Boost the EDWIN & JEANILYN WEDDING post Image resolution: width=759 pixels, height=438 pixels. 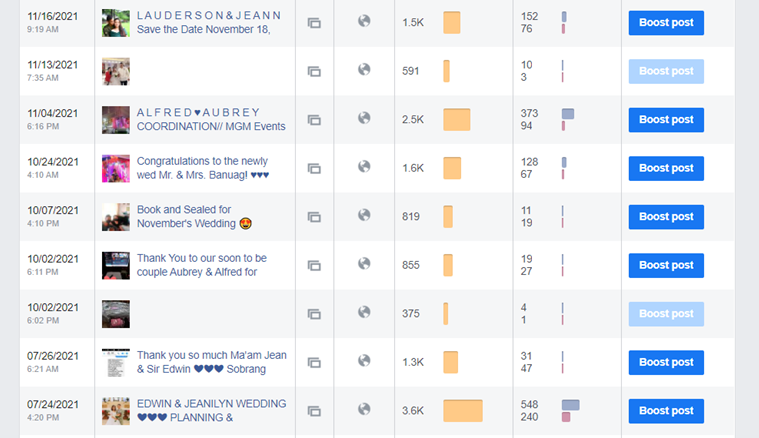click(666, 410)
